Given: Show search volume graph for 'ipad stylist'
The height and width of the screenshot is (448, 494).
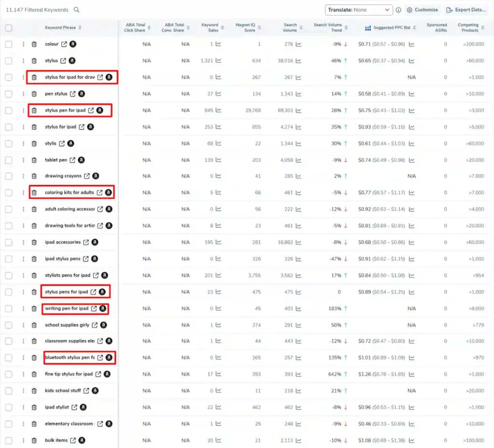Looking at the screenshot, I should (x=299, y=407).
